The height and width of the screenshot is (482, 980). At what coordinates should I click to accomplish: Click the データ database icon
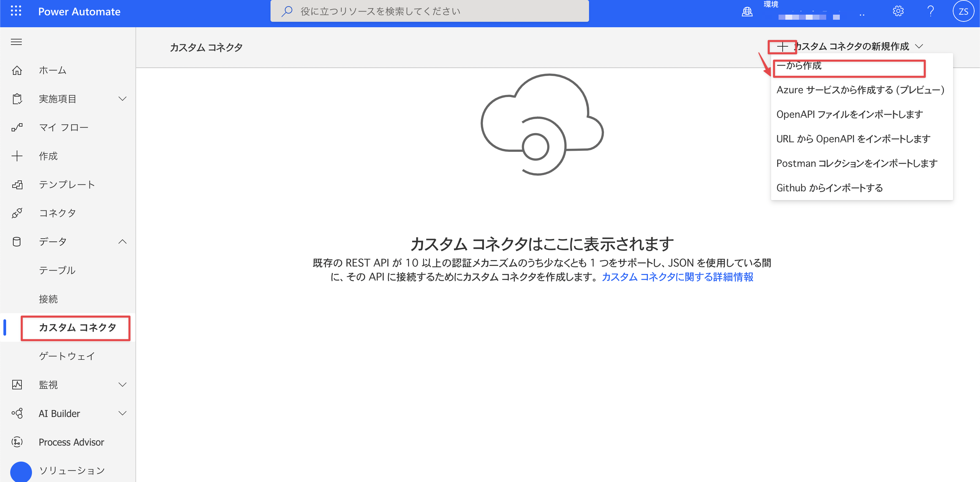pos(17,242)
